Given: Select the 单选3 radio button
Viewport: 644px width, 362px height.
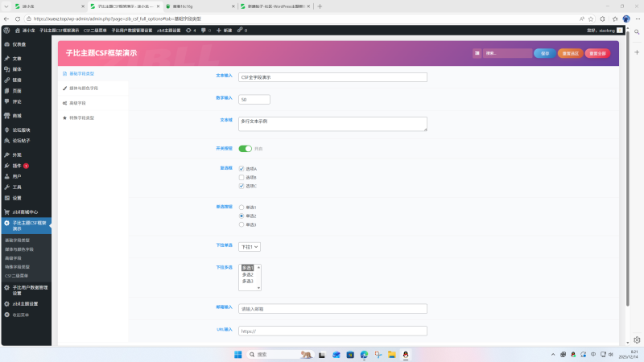Looking at the screenshot, I should click(x=242, y=224).
